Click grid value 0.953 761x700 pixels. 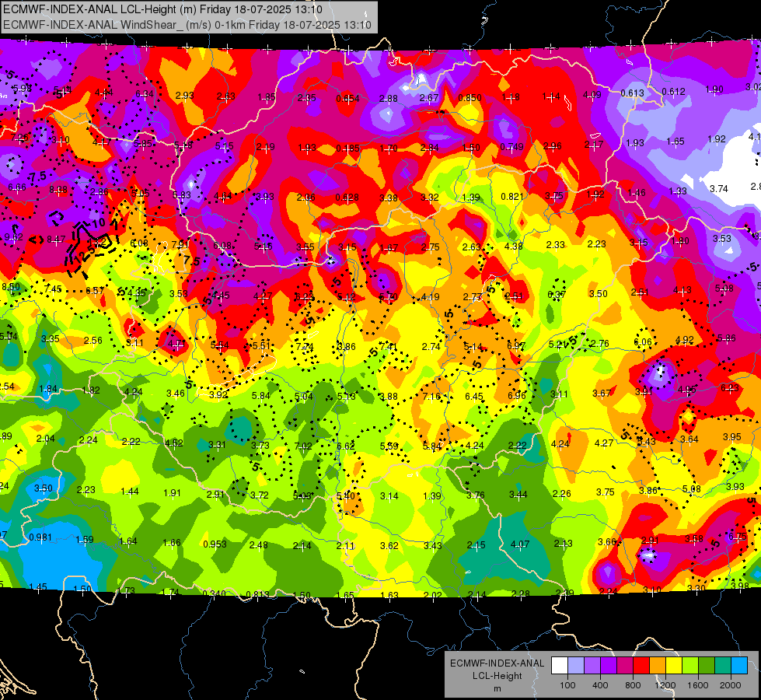[x=215, y=544]
